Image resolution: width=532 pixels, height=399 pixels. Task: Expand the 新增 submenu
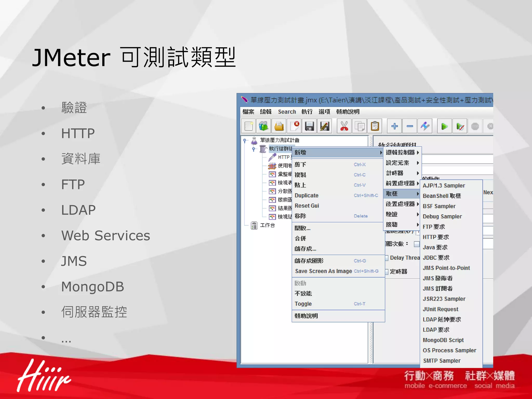click(x=338, y=152)
